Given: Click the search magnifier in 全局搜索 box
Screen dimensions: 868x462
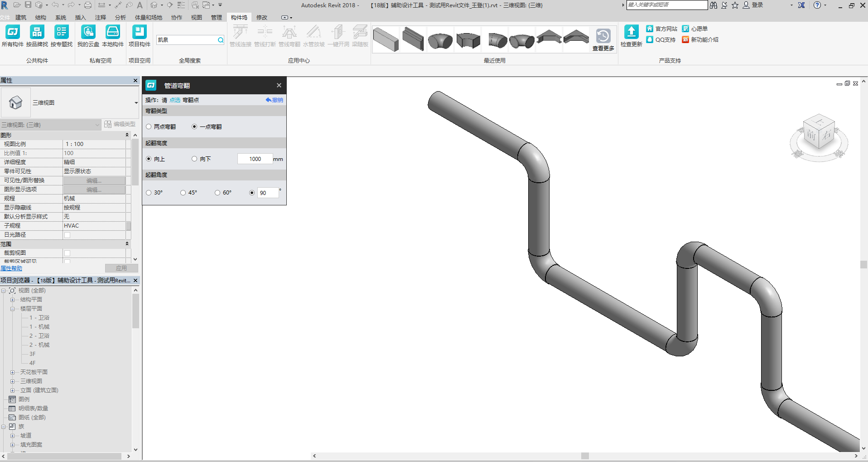Looking at the screenshot, I should [x=221, y=40].
